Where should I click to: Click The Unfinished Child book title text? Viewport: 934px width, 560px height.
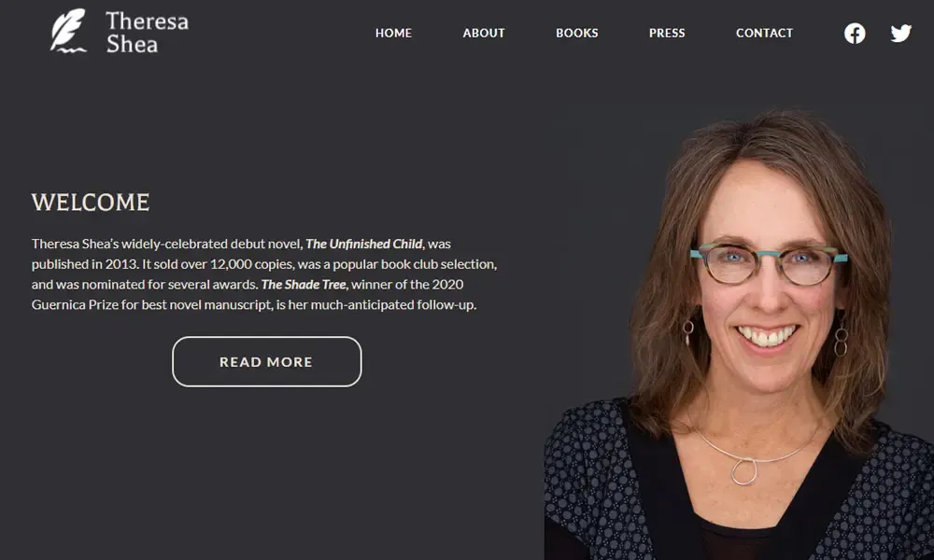[x=364, y=244]
